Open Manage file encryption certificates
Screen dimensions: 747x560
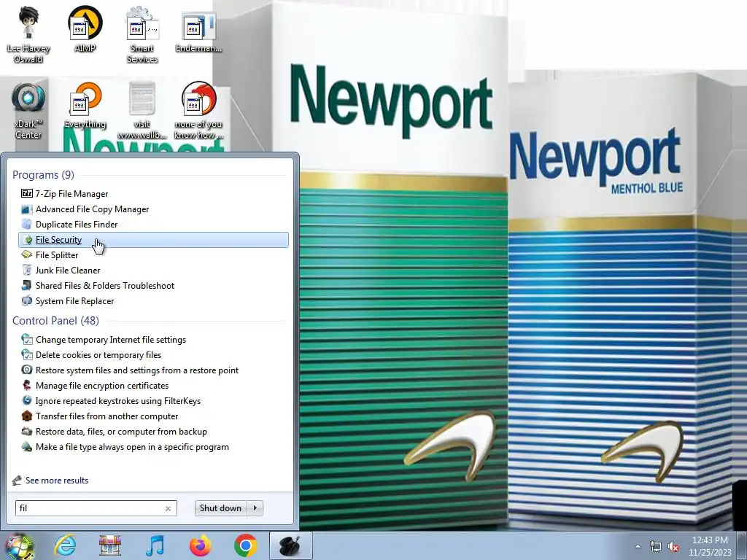pyautogui.click(x=153, y=385)
